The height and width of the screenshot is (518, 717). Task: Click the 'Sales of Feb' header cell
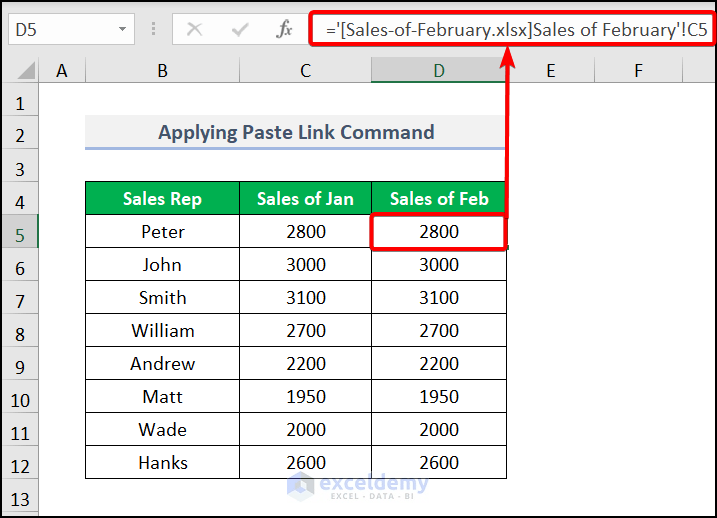pyautogui.click(x=439, y=198)
